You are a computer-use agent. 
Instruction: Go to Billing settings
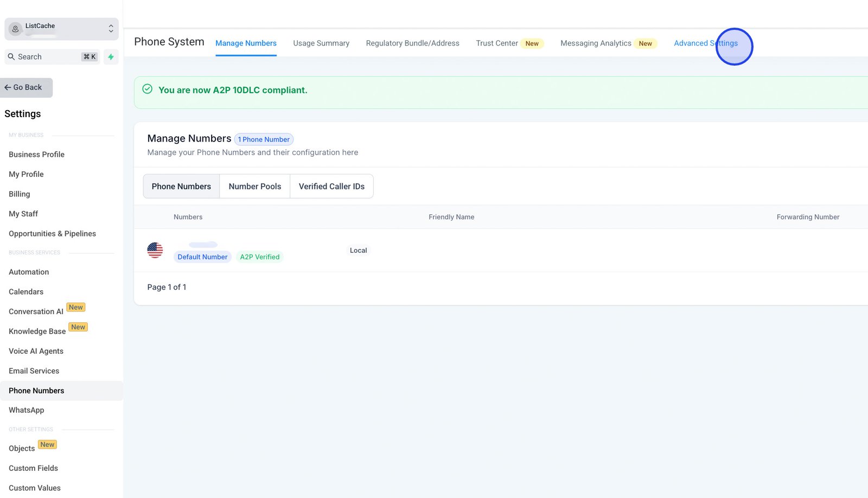(x=20, y=194)
